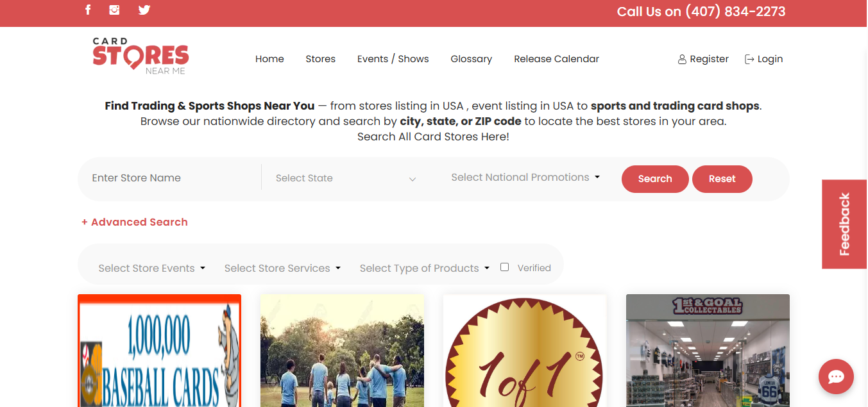868x407 pixels.
Task: Open Select Type of Products dropdown
Action: [424, 268]
